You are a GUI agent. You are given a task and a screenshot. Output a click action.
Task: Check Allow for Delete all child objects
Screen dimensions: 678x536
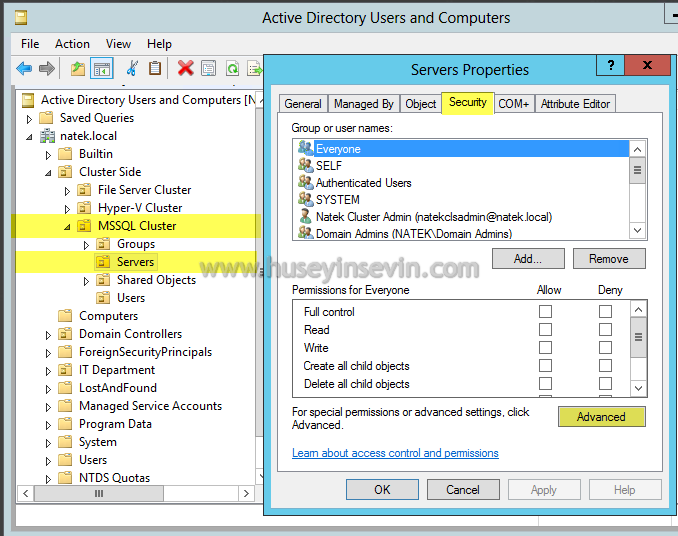pyautogui.click(x=545, y=383)
